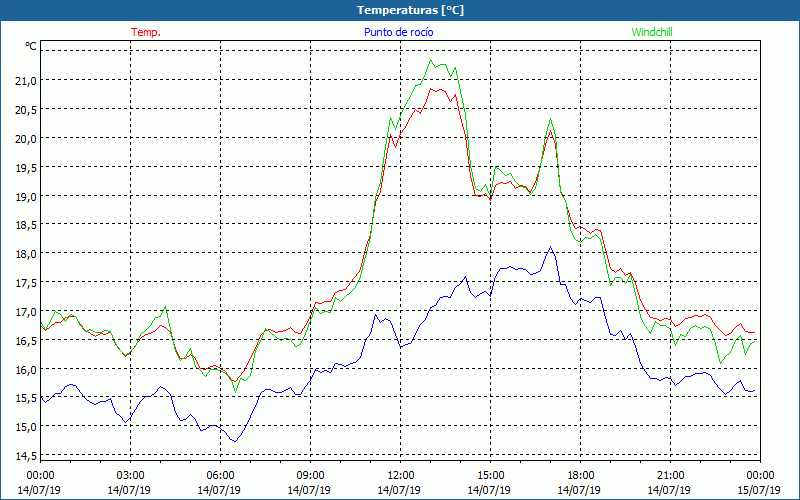800x500 pixels.
Task: Click the 00:00 time label above 14/07/19
Action: (x=40, y=476)
